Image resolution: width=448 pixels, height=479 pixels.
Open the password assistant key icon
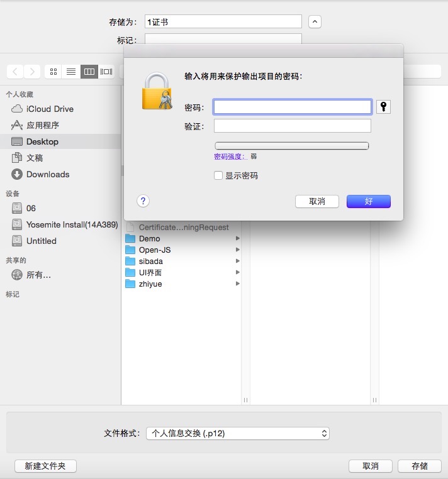383,107
